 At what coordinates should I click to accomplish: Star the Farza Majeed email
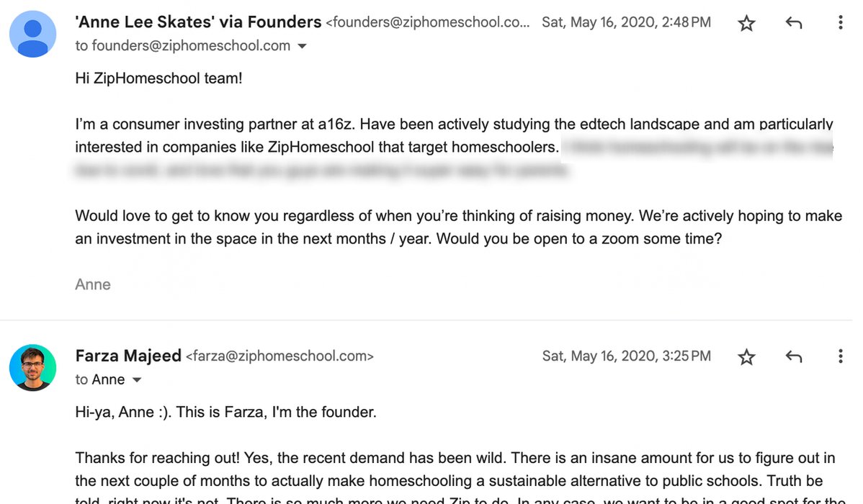coord(746,357)
